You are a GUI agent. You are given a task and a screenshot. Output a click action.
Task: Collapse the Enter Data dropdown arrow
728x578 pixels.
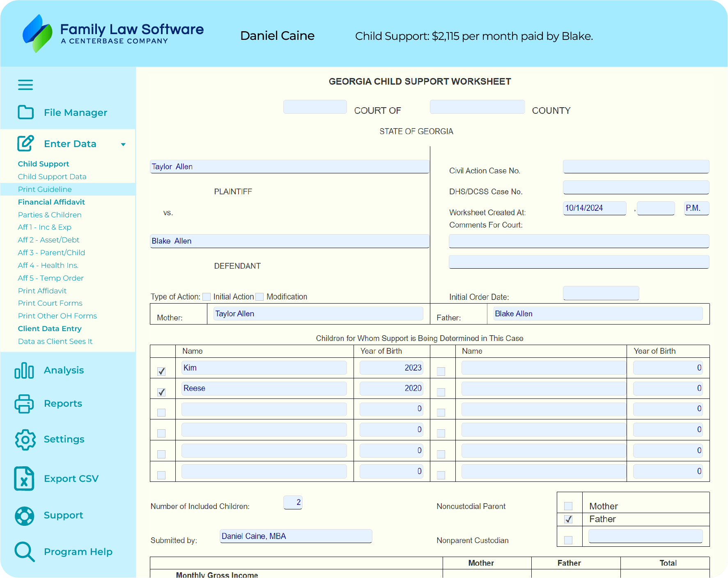tap(123, 144)
